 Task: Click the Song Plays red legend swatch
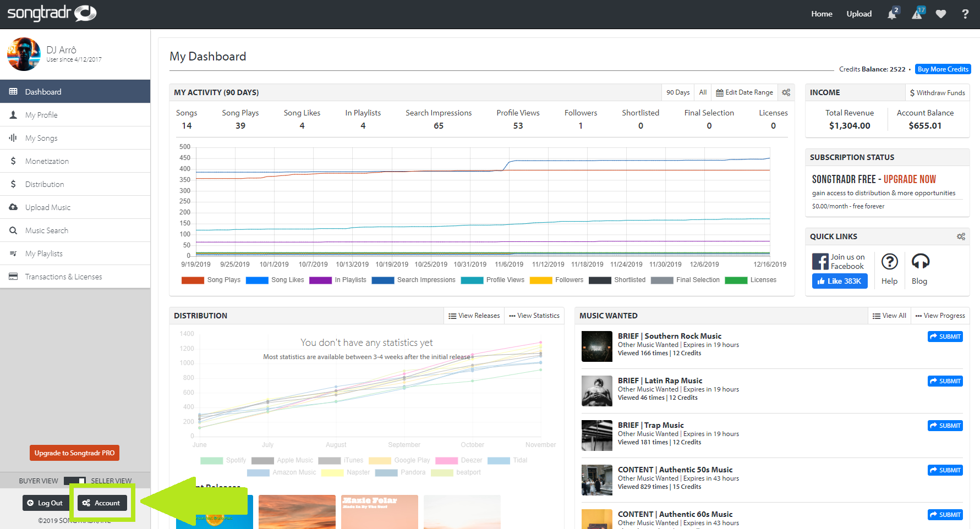pos(193,280)
